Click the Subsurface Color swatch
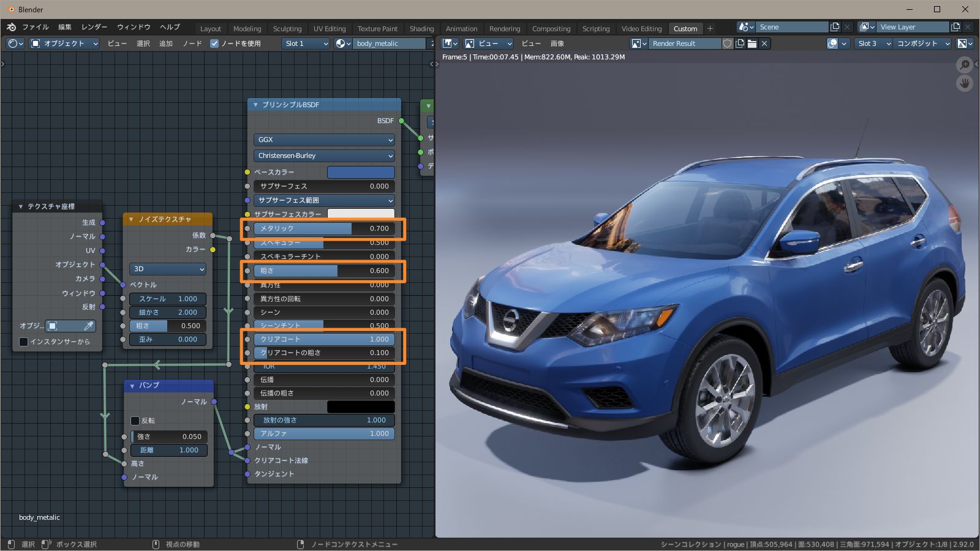This screenshot has width=980, height=551. [x=361, y=214]
